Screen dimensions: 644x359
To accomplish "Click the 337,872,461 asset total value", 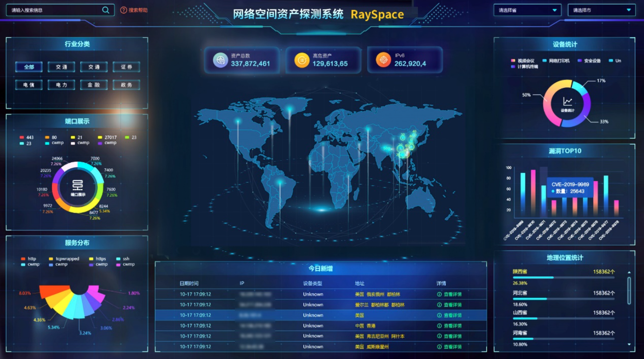I will point(250,64).
